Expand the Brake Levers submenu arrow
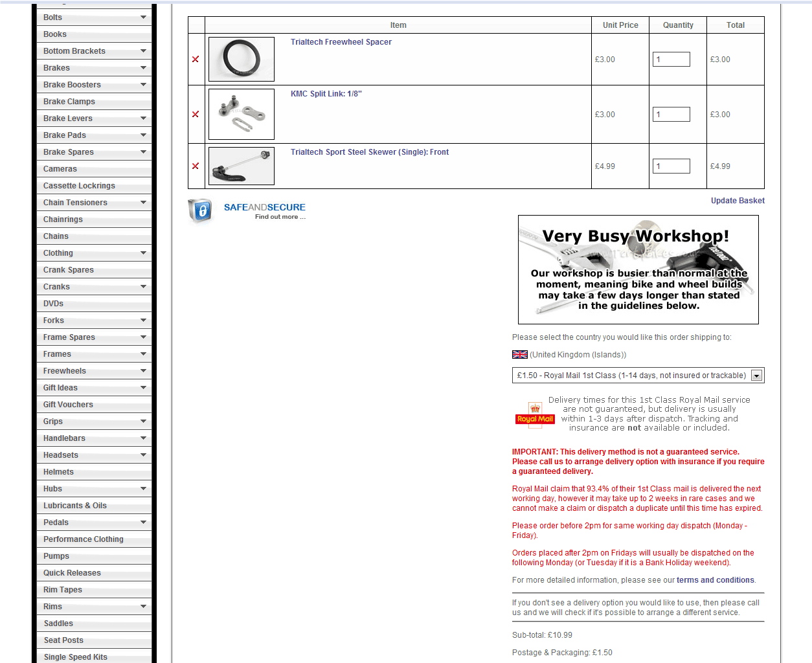 click(x=143, y=118)
